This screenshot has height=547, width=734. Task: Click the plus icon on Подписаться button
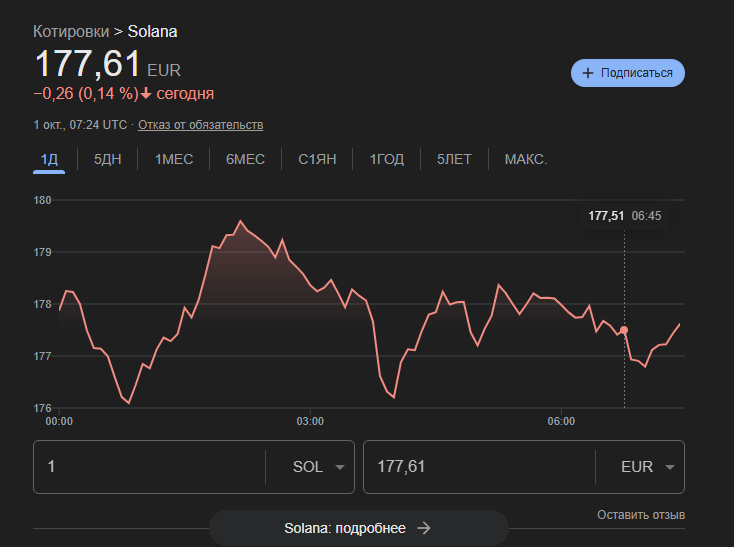pos(588,73)
